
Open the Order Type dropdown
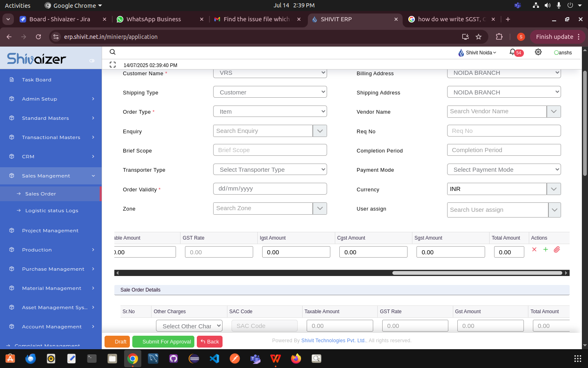pos(270,112)
